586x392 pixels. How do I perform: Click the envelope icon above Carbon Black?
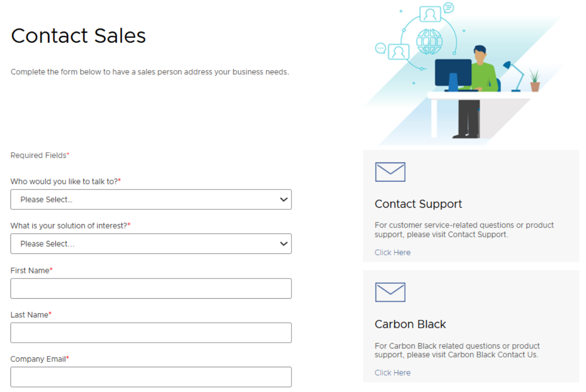[390, 292]
